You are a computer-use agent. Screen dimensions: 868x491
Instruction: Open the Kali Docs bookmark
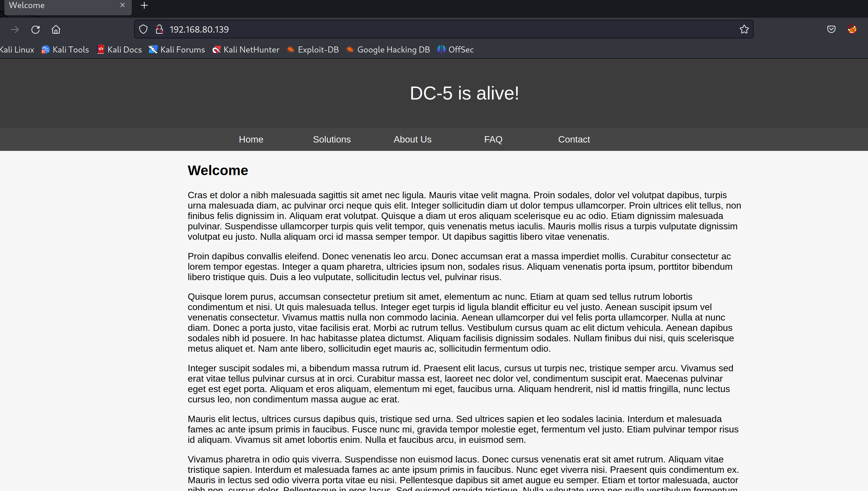point(119,50)
